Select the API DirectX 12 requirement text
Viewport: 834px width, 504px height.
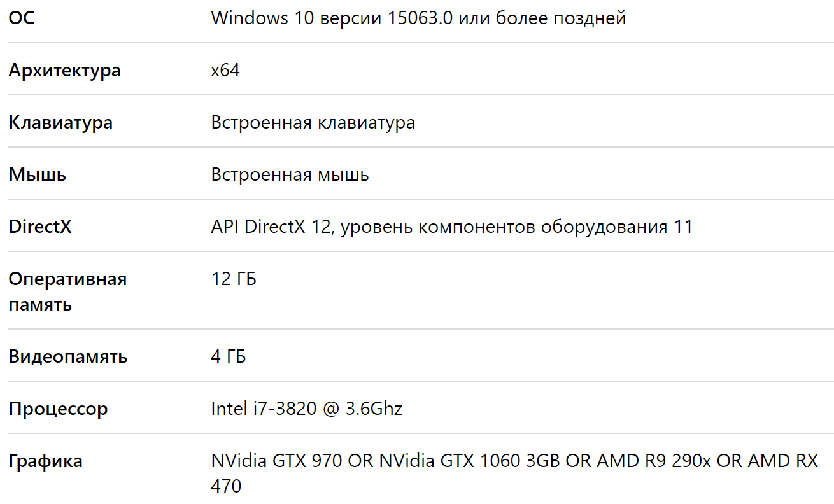451,227
